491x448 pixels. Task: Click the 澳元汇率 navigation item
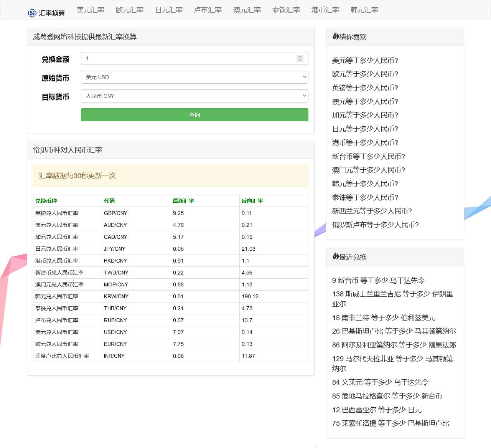[247, 10]
